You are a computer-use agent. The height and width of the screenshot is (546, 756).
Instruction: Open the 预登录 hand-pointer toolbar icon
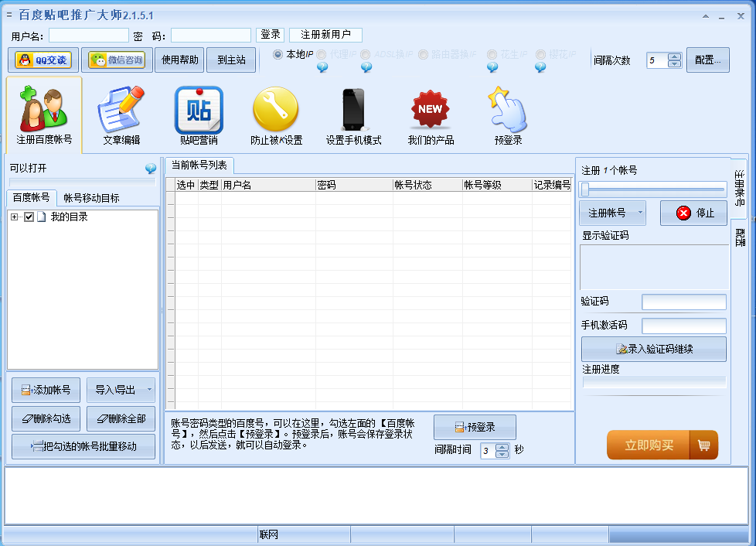508,115
